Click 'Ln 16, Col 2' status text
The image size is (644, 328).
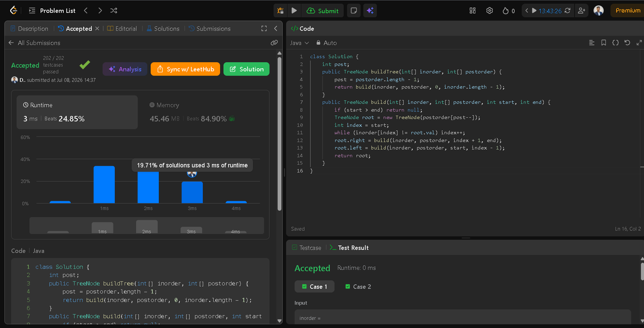(x=628, y=229)
